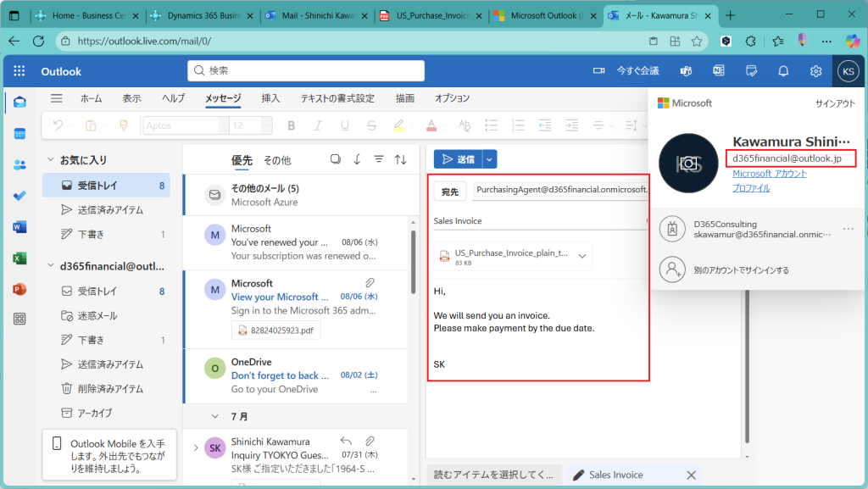Open more apps grid in left rail

click(x=19, y=319)
